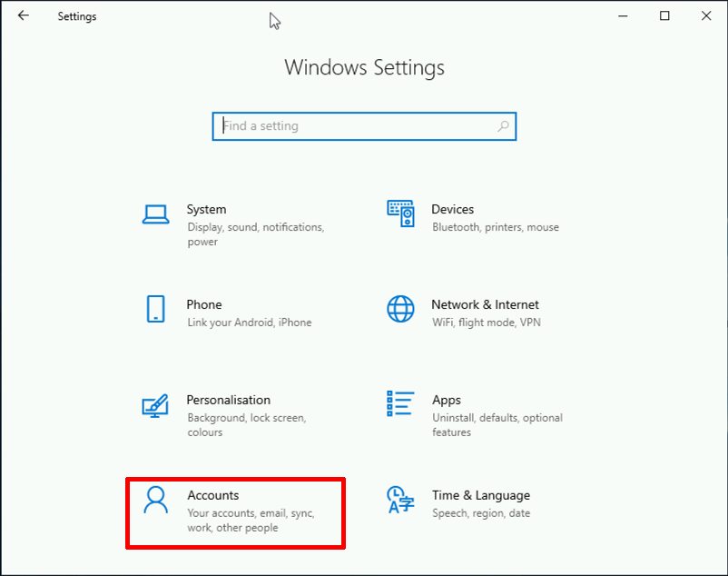Image resolution: width=728 pixels, height=576 pixels.
Task: Open the Apps list icon
Action: coord(400,403)
